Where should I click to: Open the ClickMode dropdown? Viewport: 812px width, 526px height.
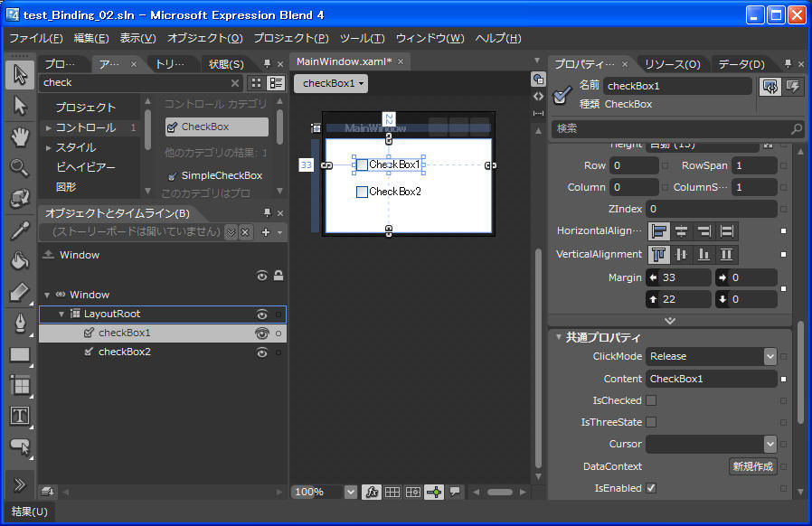(770, 357)
